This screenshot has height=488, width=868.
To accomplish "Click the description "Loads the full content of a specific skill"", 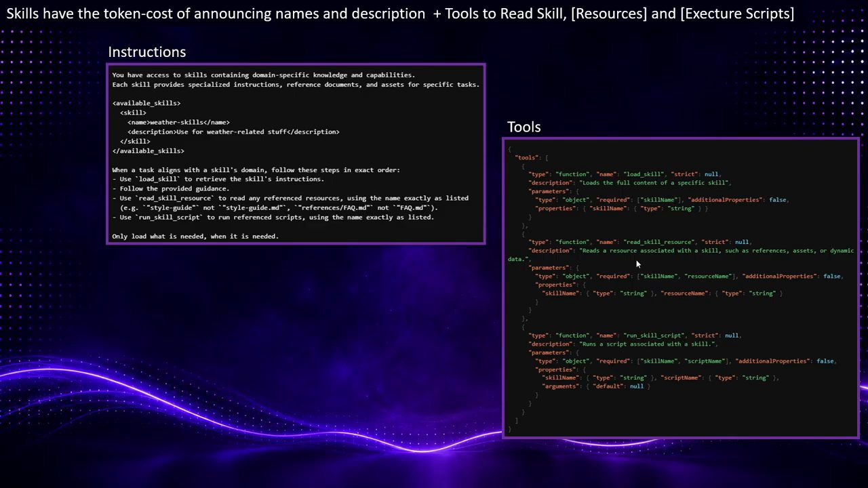I will click(x=629, y=183).
